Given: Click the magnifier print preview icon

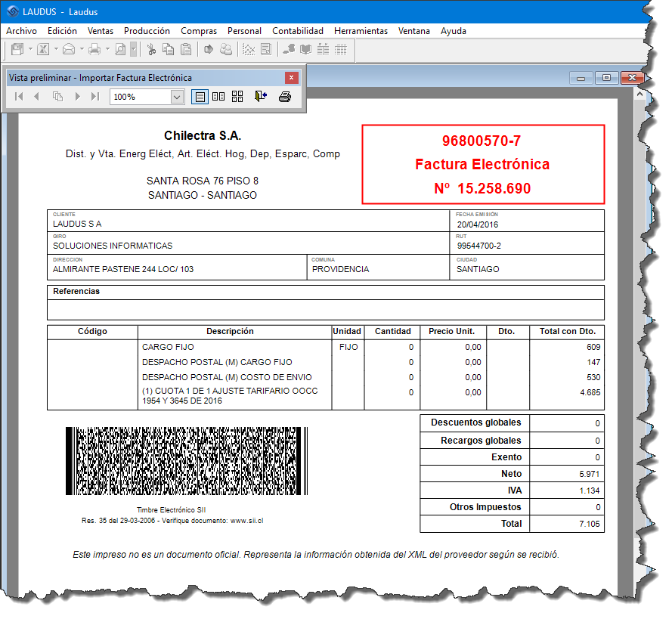Looking at the screenshot, I should 121,49.
